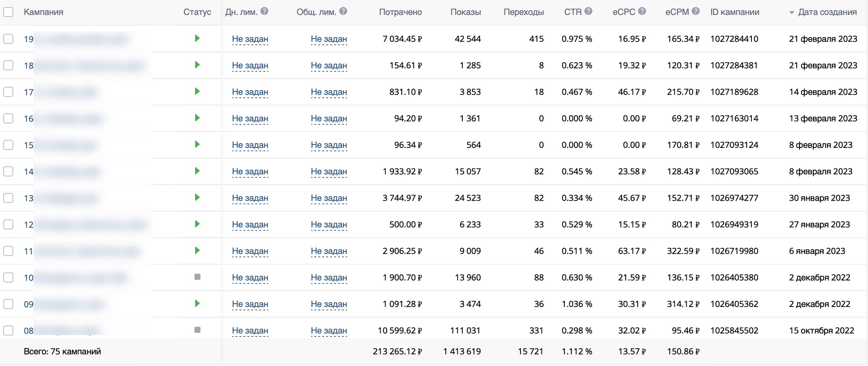
Task: Open total limit 'Не задан' for campaign 13
Action: tap(329, 198)
